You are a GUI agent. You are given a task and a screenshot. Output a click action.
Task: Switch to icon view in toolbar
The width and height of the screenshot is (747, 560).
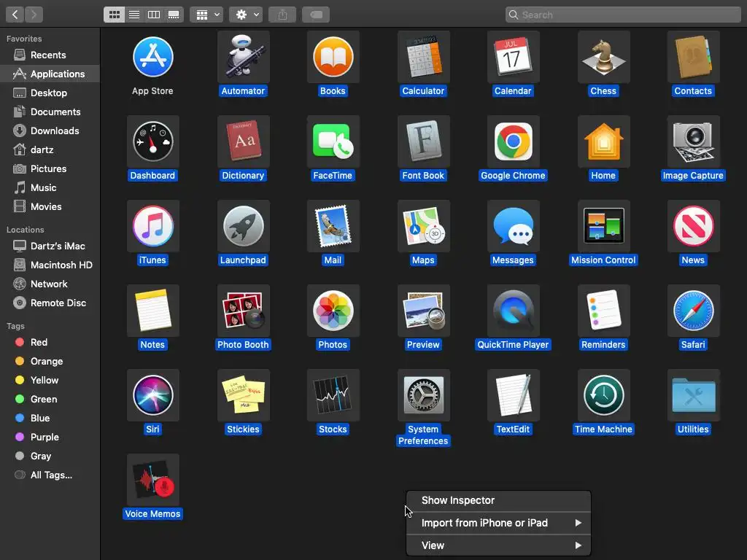point(115,15)
